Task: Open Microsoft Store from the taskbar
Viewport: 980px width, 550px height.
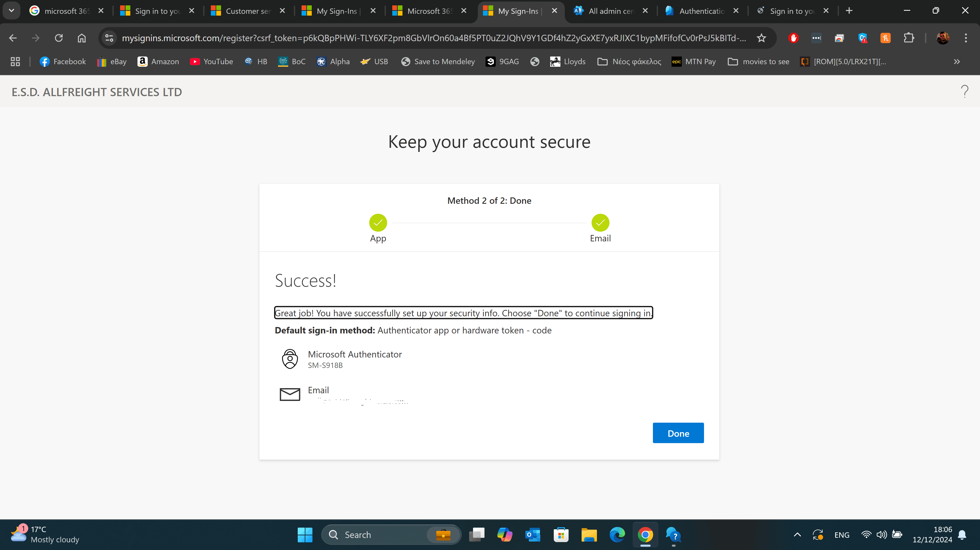Action: pos(561,535)
